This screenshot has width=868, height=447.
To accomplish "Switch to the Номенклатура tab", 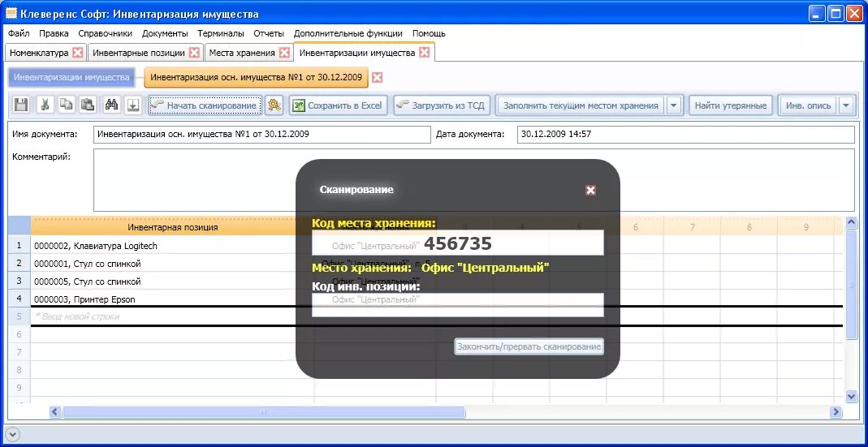I will 39,53.
